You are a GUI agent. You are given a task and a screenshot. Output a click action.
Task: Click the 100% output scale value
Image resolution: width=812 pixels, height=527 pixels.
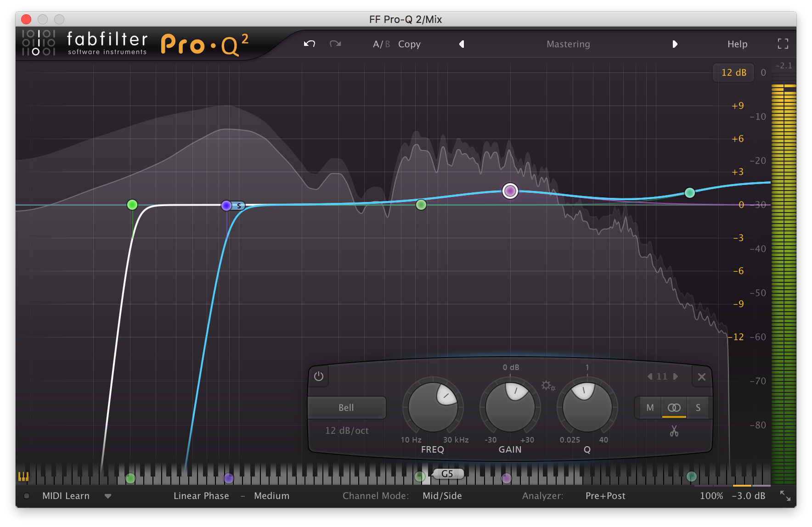[x=711, y=496]
